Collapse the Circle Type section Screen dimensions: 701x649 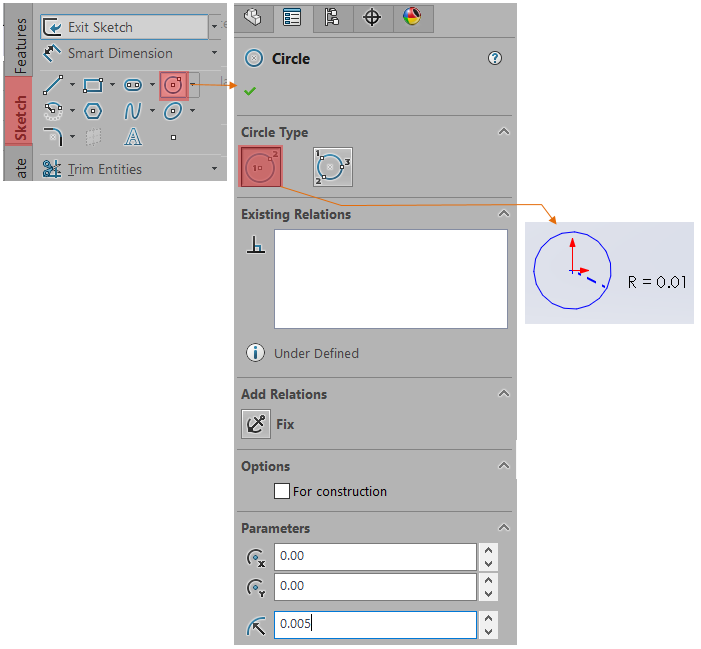pos(504,132)
